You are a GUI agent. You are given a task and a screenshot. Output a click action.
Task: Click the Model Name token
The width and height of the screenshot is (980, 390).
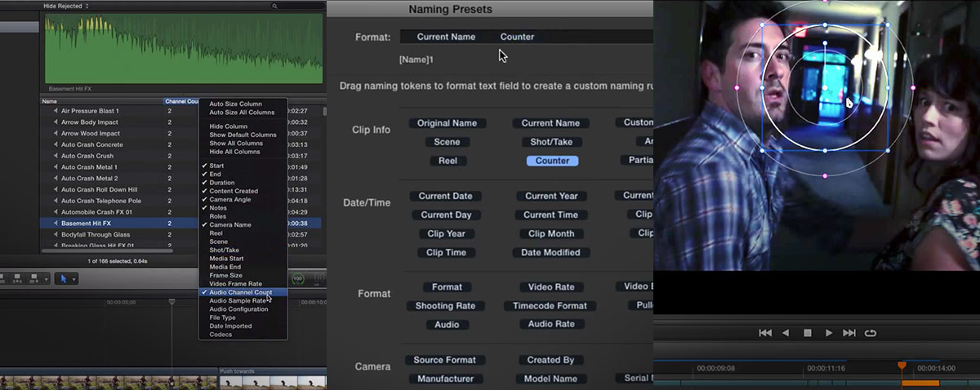click(x=552, y=379)
